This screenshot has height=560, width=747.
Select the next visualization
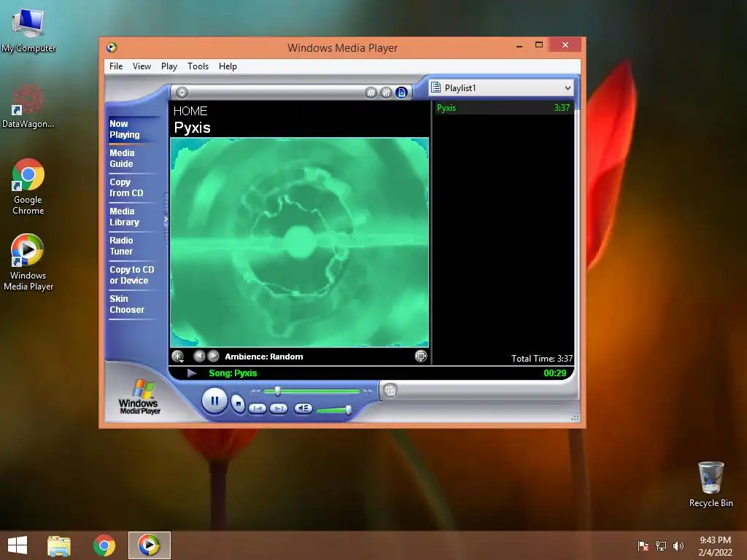(214, 356)
